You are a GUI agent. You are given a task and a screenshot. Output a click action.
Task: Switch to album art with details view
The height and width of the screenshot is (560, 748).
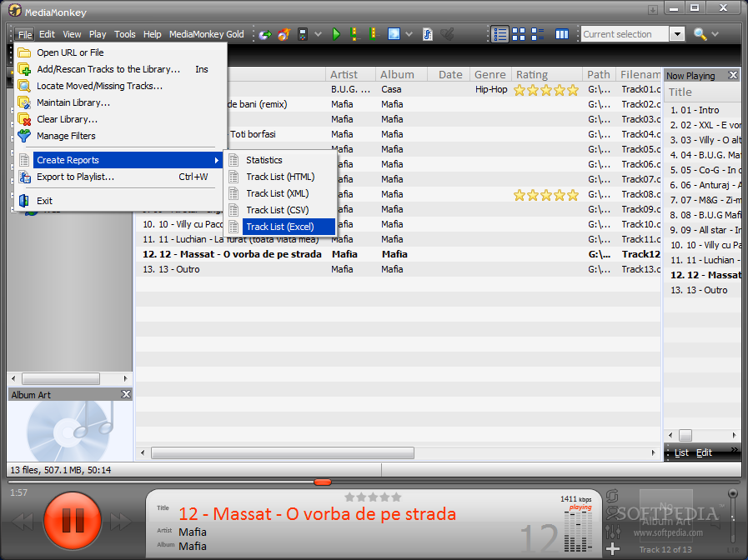tap(538, 34)
